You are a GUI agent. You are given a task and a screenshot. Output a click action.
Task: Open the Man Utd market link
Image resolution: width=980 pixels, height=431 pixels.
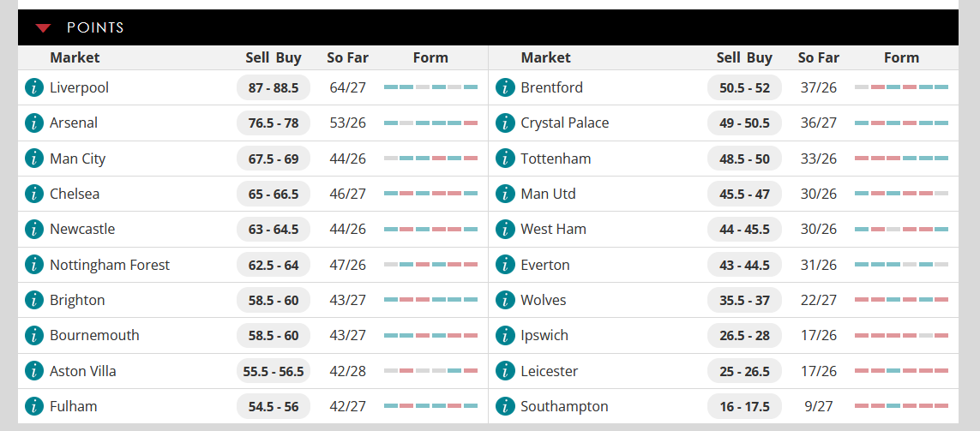coord(548,194)
